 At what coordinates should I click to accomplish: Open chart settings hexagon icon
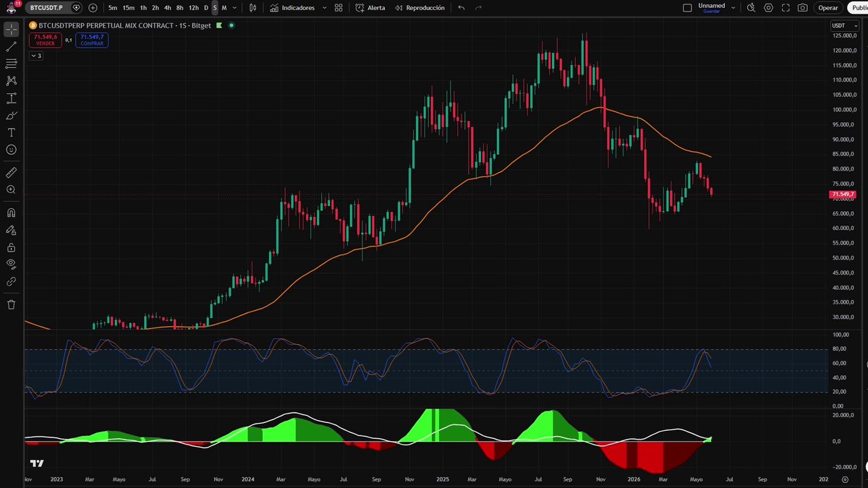[x=768, y=8]
